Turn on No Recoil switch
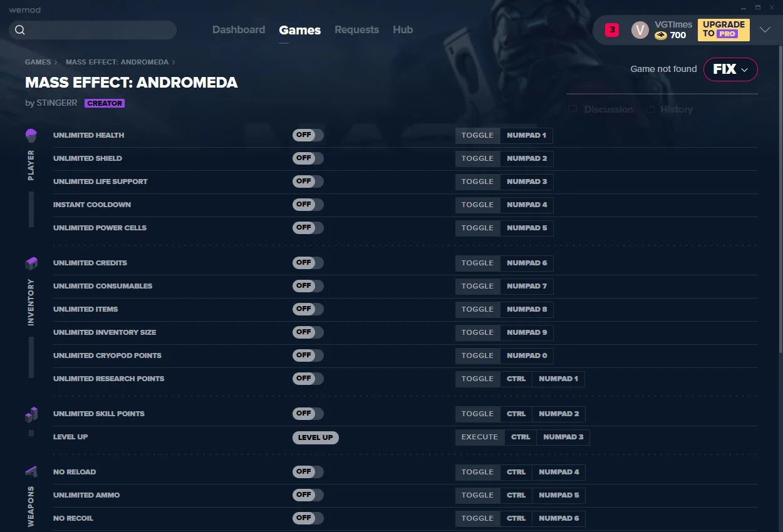Image resolution: width=783 pixels, height=532 pixels. click(x=308, y=518)
